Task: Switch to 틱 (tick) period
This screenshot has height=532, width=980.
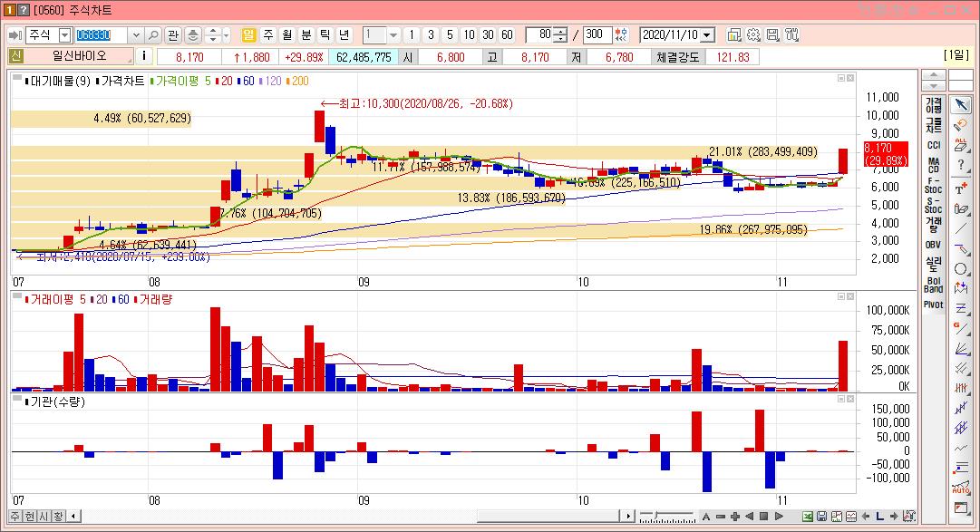Action: click(x=325, y=35)
